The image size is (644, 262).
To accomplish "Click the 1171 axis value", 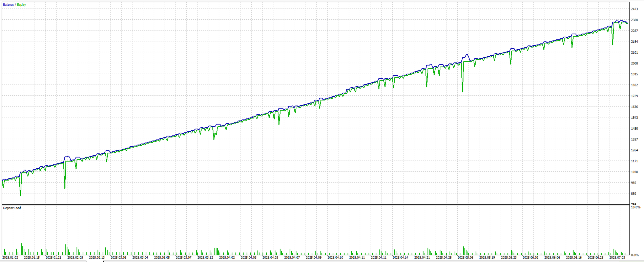I will [x=635, y=161].
